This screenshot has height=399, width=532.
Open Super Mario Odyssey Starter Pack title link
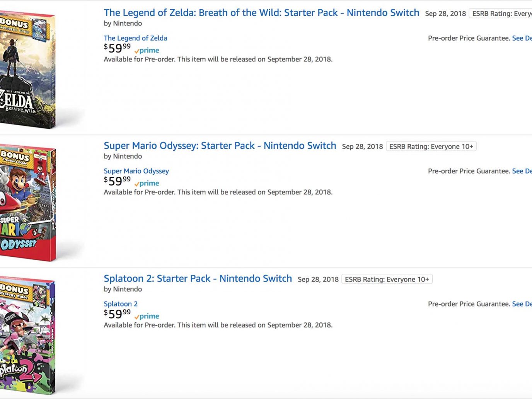[x=220, y=146]
